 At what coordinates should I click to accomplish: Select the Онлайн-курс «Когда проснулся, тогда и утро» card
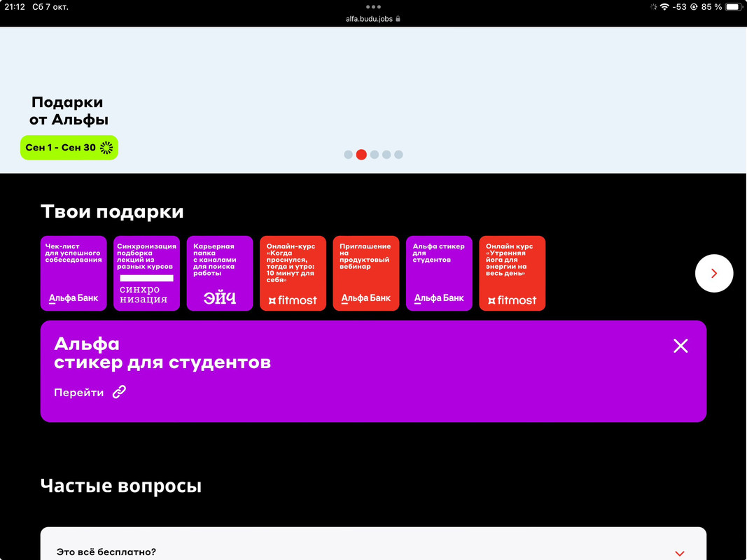pos(293,273)
